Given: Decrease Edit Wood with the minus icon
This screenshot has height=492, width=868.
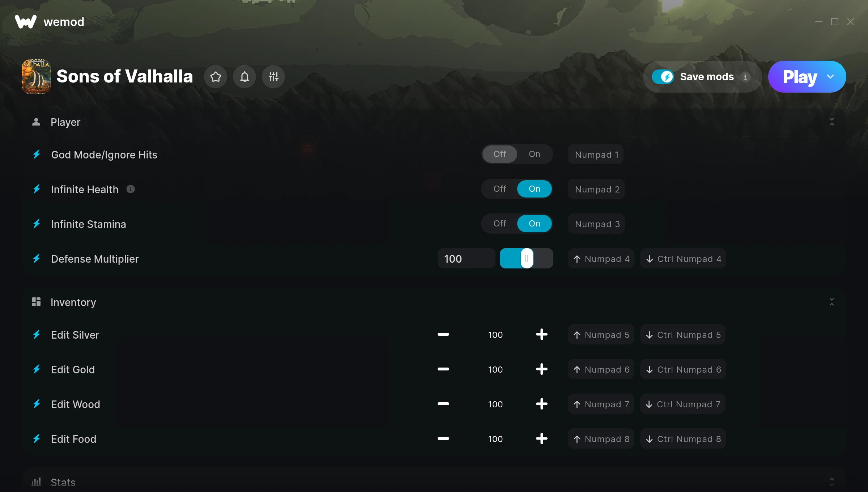Looking at the screenshot, I should [443, 404].
